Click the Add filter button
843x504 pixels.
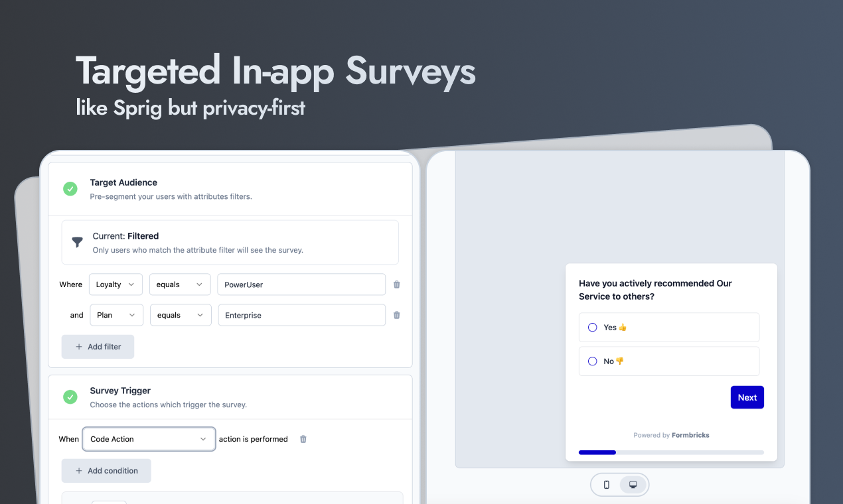(98, 347)
